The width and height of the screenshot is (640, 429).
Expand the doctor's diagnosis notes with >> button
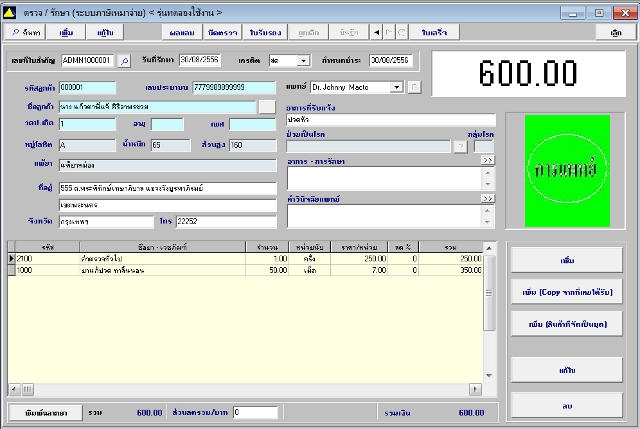tap(488, 198)
